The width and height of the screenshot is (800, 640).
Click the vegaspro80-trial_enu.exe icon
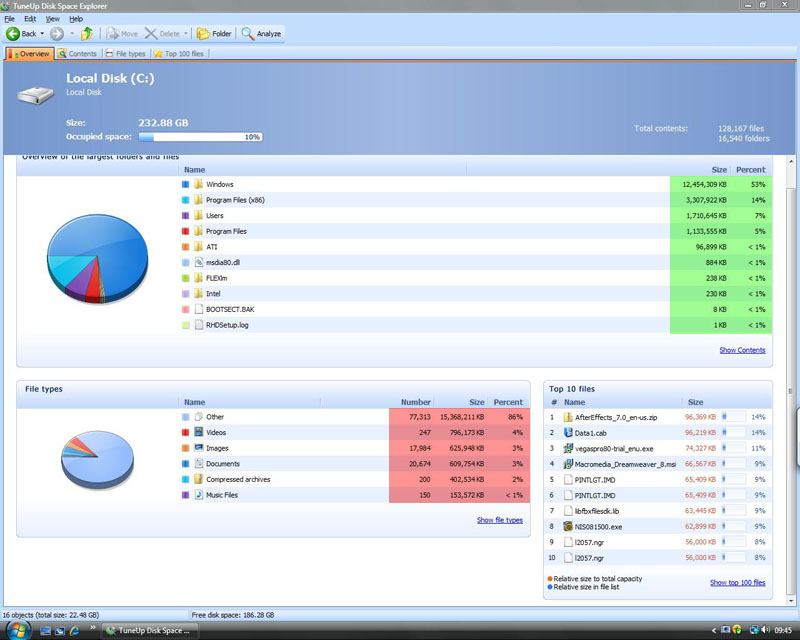567,449
